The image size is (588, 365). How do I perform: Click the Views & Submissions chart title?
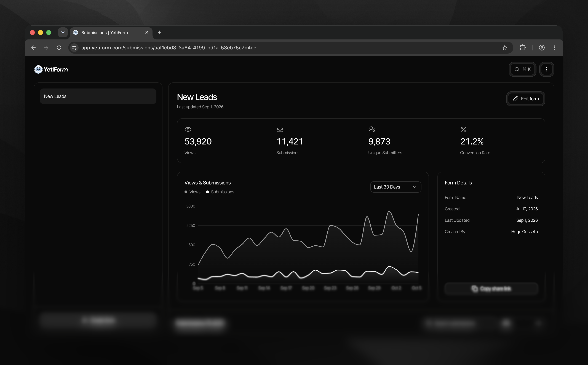coord(207,183)
